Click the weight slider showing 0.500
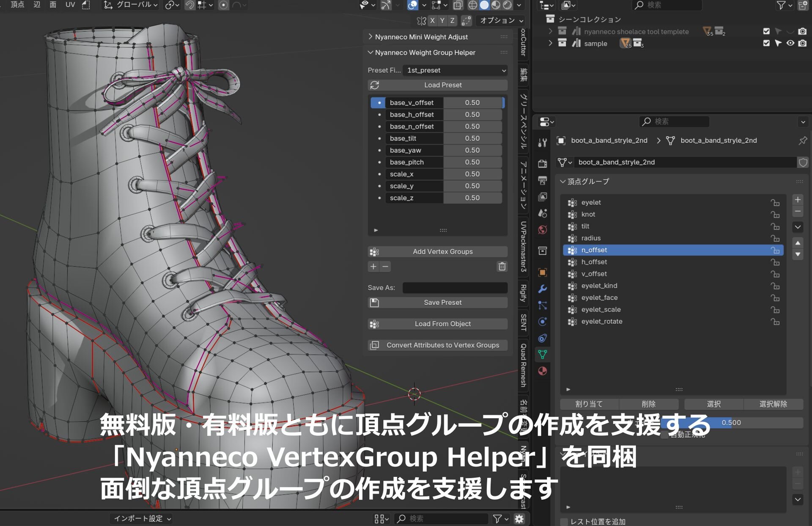 (x=736, y=423)
